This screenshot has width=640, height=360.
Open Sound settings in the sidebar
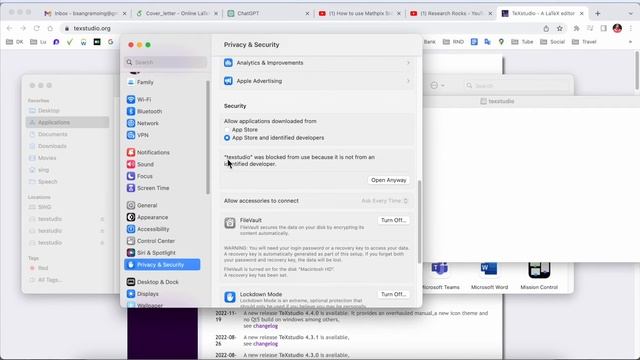coord(140,164)
